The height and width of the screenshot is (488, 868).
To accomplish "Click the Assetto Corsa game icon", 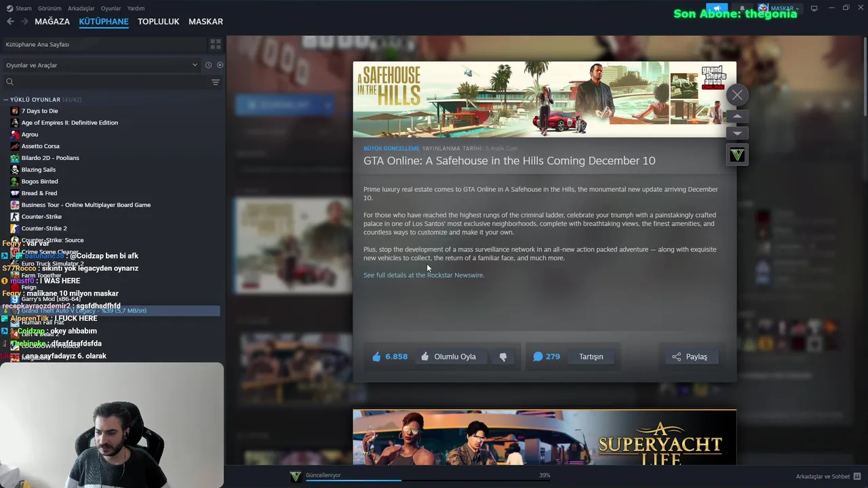I will point(14,146).
